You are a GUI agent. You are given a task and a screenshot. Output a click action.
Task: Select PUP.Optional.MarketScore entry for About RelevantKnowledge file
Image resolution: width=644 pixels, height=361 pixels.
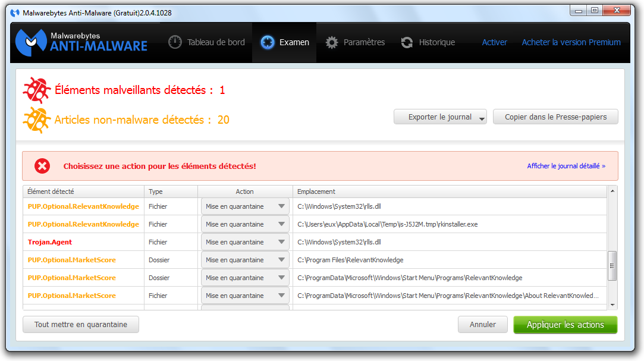(72, 296)
